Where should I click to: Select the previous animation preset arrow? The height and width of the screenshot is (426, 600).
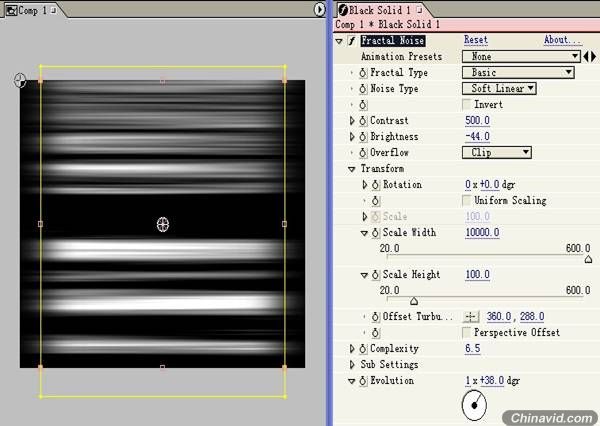coord(585,57)
